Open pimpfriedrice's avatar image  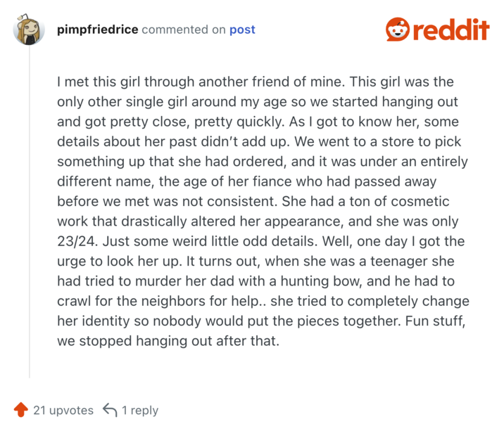click(x=29, y=30)
